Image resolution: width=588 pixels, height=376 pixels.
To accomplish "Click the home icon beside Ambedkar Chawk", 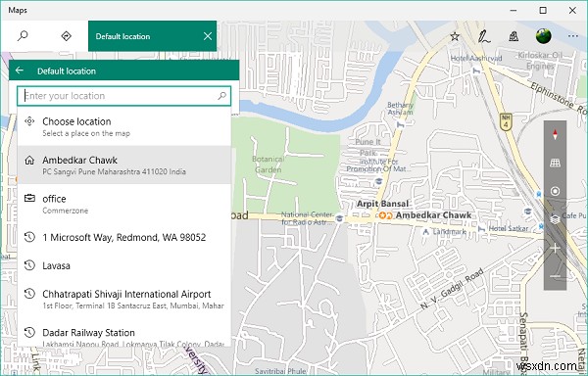I will coord(29,161).
